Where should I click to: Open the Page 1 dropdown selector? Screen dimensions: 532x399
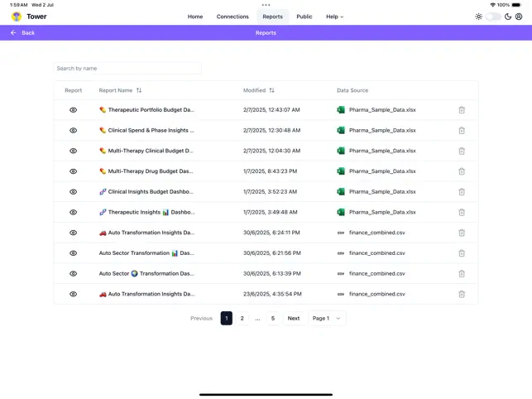point(327,318)
